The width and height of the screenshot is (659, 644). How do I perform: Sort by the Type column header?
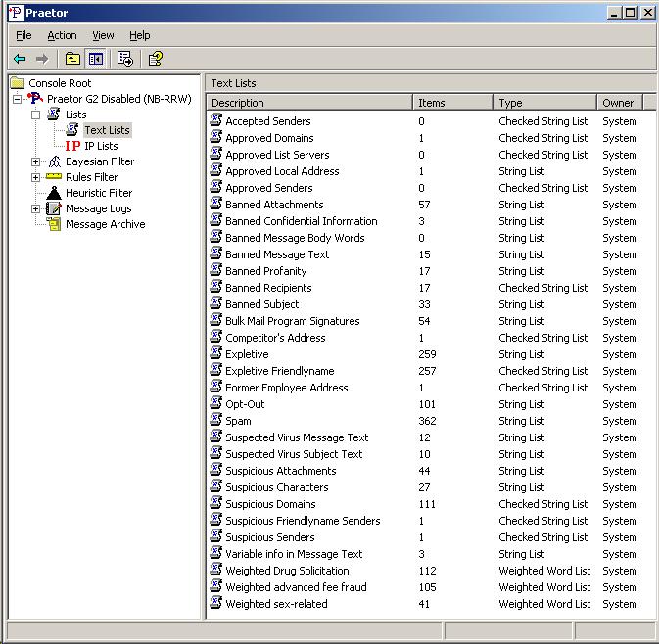[x=544, y=103]
